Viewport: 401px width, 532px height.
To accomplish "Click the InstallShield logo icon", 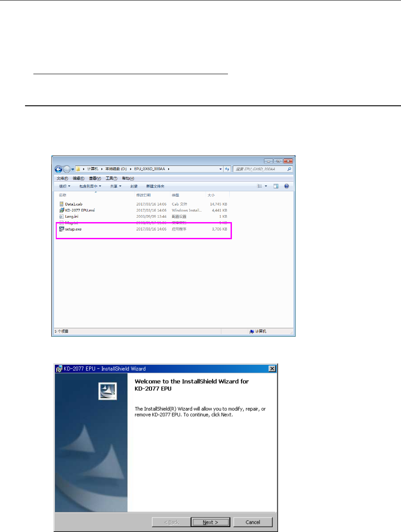I will tap(108, 391).
